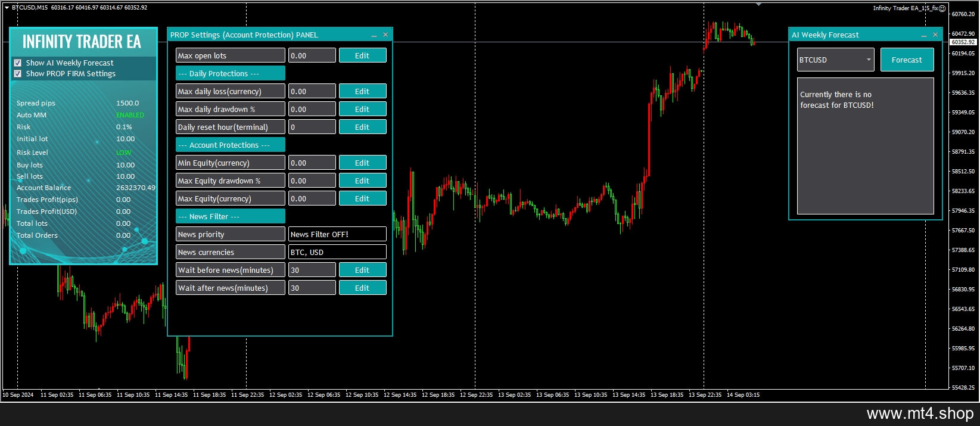The height and width of the screenshot is (426, 980).
Task: Click the Daily reset hour value field
Action: pos(312,127)
